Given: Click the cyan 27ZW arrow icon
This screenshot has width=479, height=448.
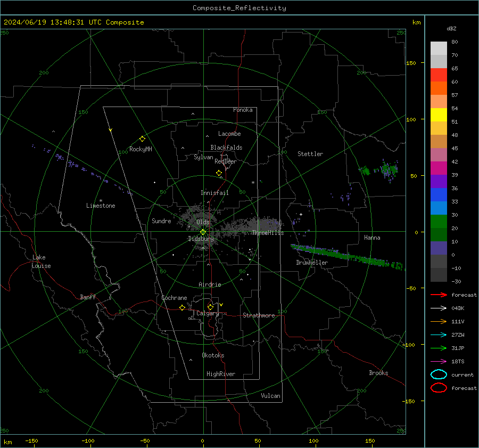Looking at the screenshot, I should (x=439, y=335).
